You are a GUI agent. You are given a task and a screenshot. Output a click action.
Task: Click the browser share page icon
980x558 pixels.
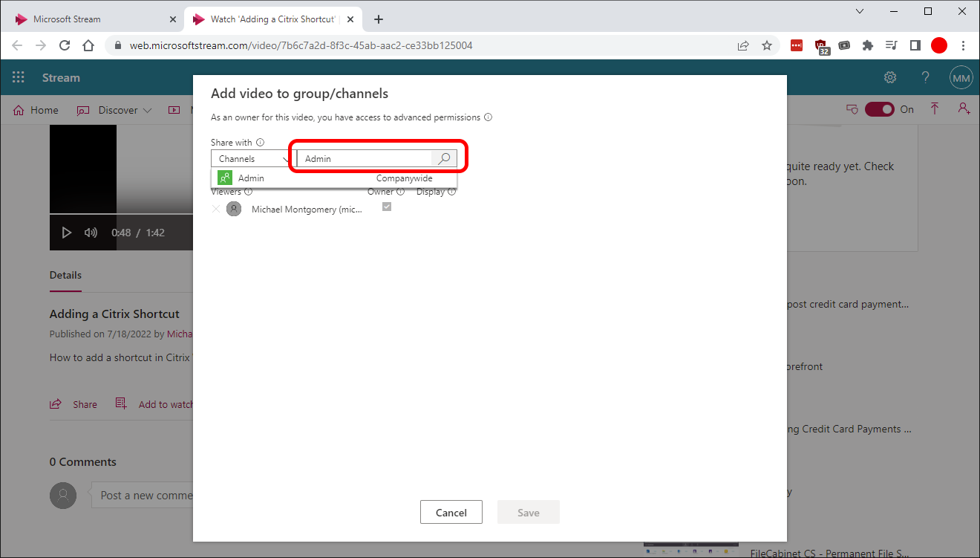pos(743,46)
